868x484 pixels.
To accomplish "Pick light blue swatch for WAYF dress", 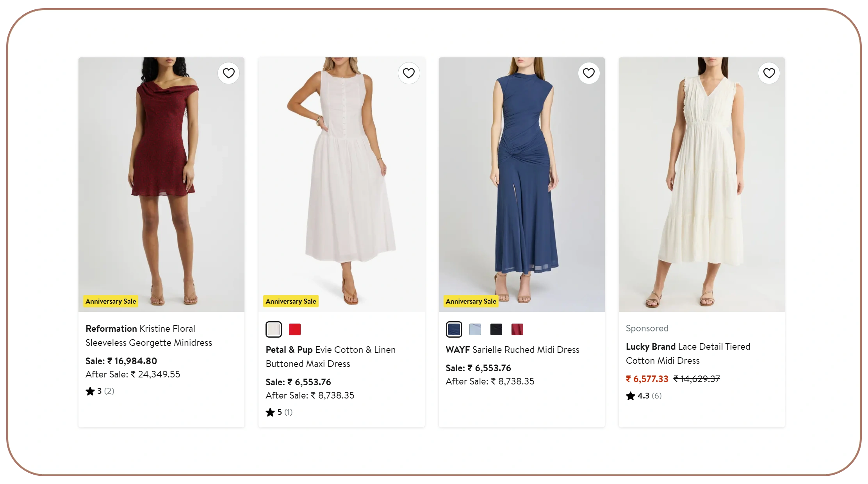I will [475, 329].
